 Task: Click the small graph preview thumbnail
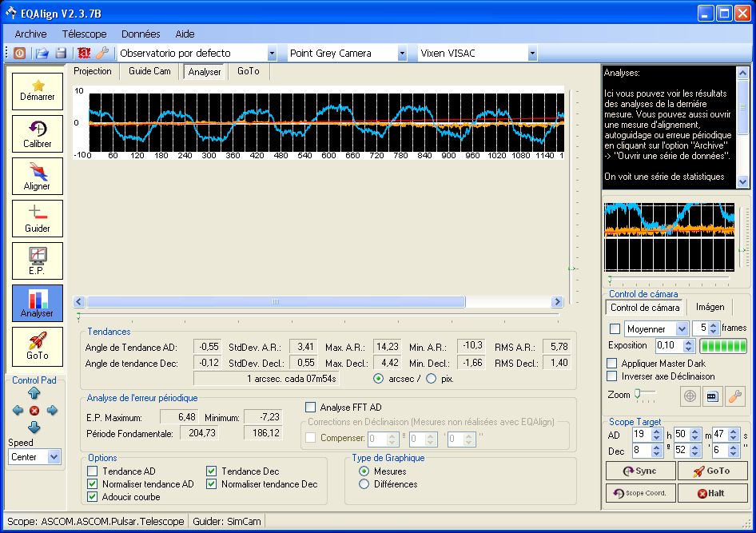pos(669,237)
